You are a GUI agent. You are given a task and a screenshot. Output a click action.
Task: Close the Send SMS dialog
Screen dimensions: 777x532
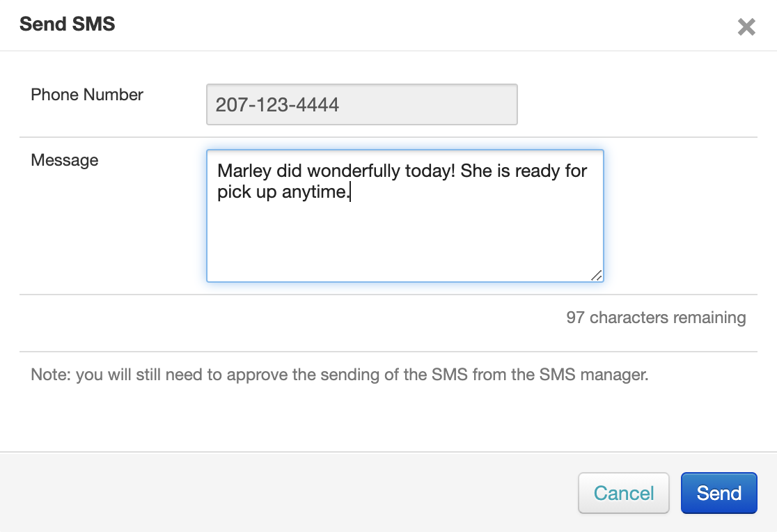(x=746, y=27)
